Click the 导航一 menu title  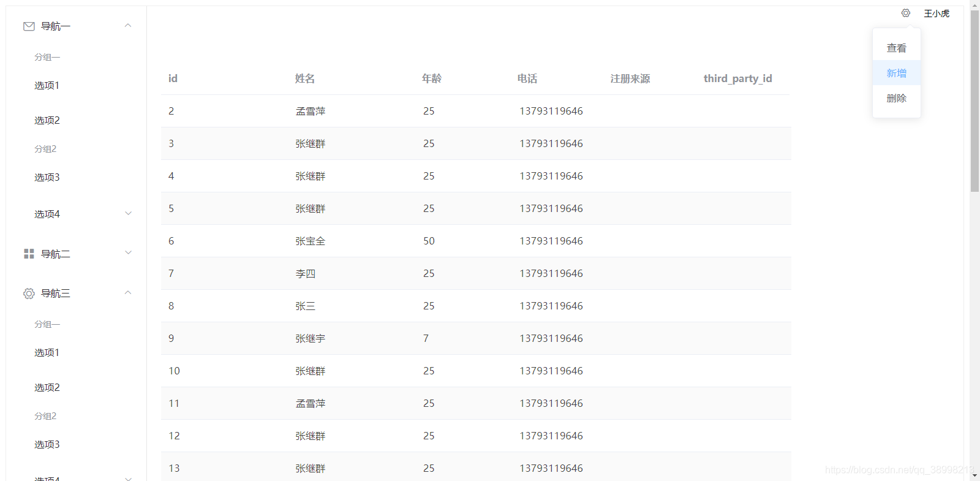(56, 26)
